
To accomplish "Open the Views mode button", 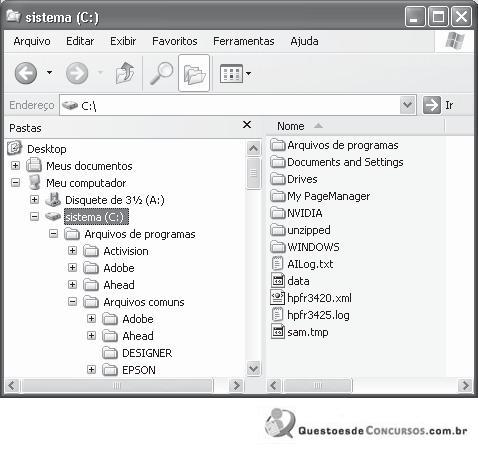I will point(231,73).
